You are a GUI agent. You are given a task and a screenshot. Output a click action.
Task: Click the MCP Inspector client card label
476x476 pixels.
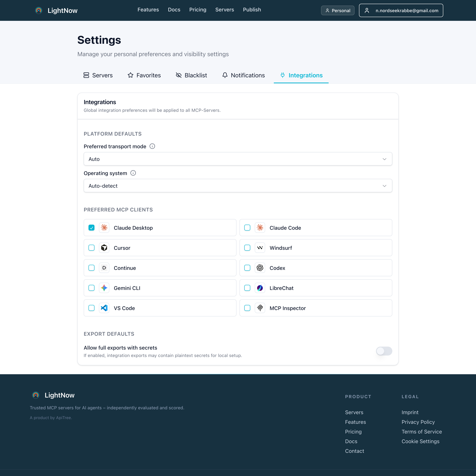[x=288, y=308]
